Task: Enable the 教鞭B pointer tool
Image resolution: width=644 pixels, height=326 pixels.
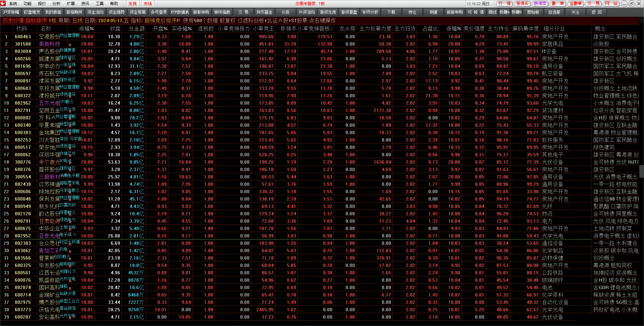Action: pyautogui.click(x=517, y=12)
